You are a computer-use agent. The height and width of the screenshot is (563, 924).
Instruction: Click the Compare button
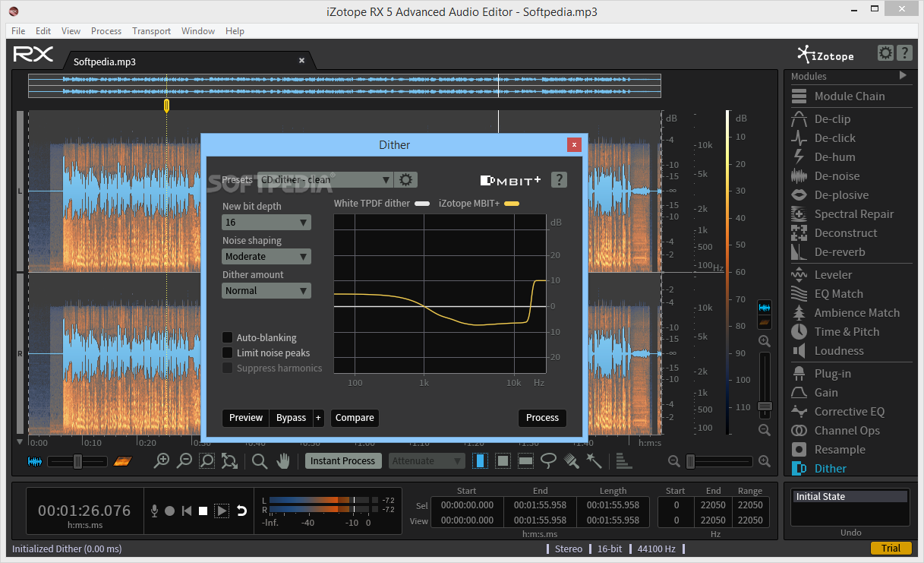[x=355, y=418]
